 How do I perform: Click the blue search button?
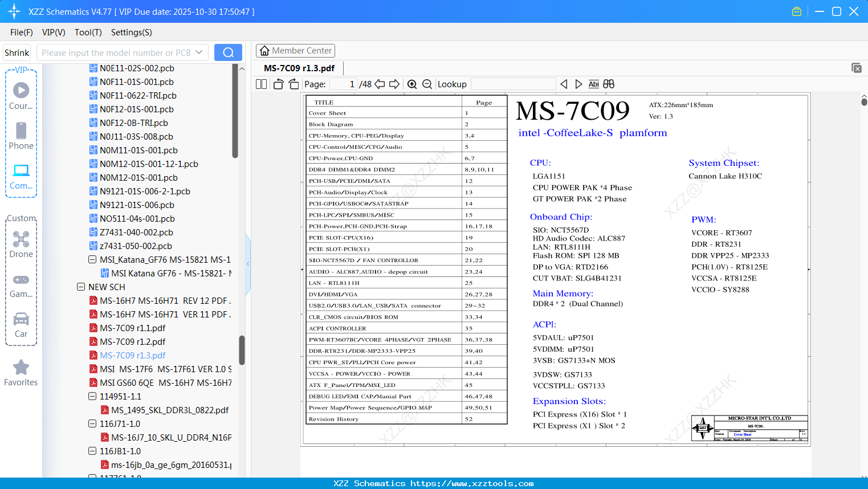coord(228,52)
